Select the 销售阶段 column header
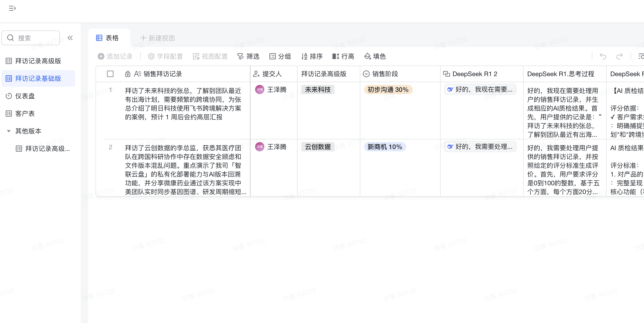644x323 pixels. click(x=400, y=74)
